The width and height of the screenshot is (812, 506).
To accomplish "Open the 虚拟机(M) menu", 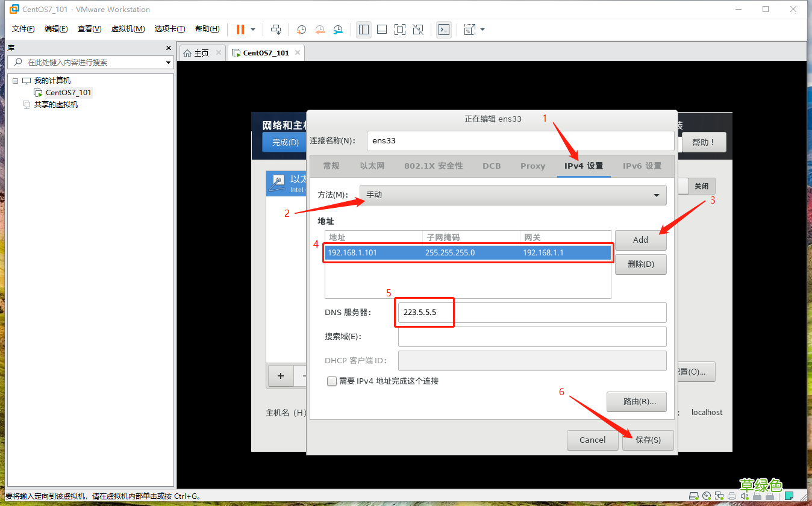I will coord(128,28).
